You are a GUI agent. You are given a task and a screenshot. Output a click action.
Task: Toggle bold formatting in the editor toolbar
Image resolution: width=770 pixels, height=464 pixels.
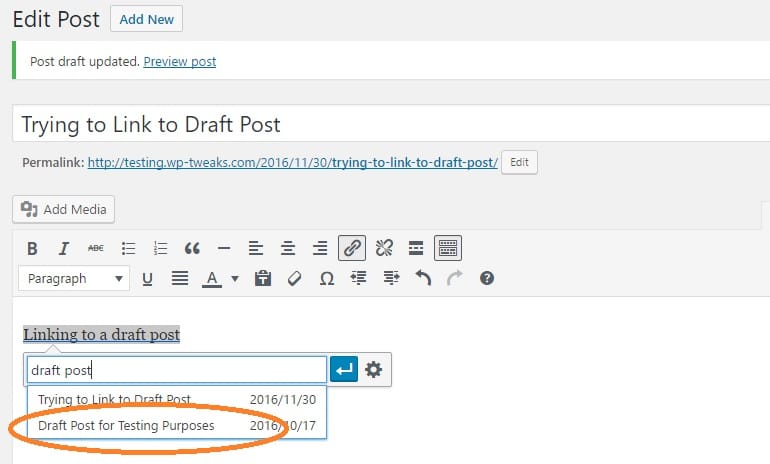click(32, 248)
